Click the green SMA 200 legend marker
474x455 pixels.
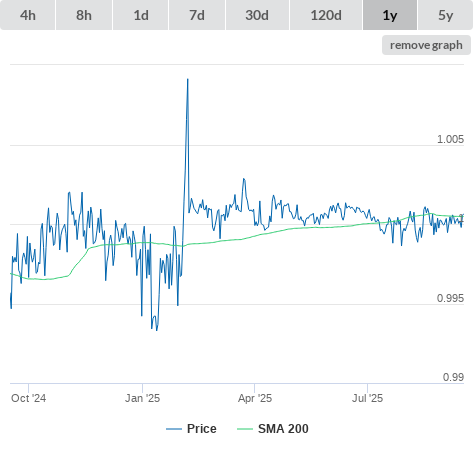click(245, 429)
